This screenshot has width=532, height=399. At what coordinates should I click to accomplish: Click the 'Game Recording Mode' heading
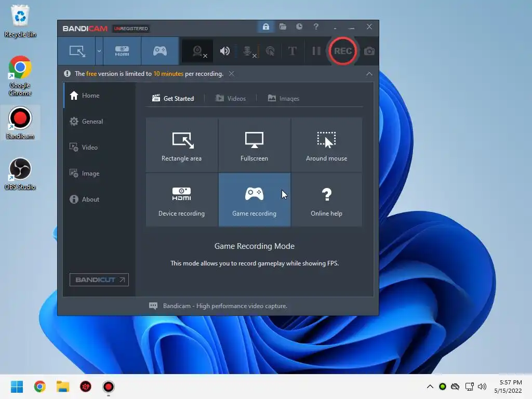[x=255, y=246]
